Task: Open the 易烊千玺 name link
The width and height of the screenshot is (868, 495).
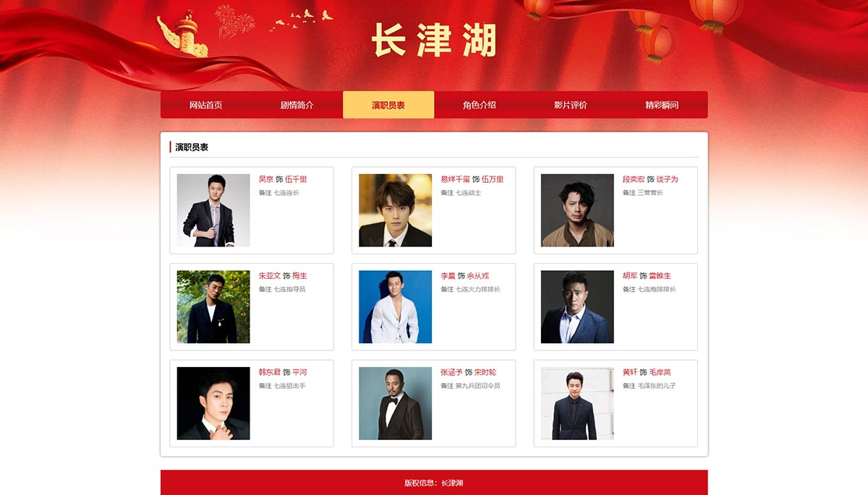Action: pos(455,179)
